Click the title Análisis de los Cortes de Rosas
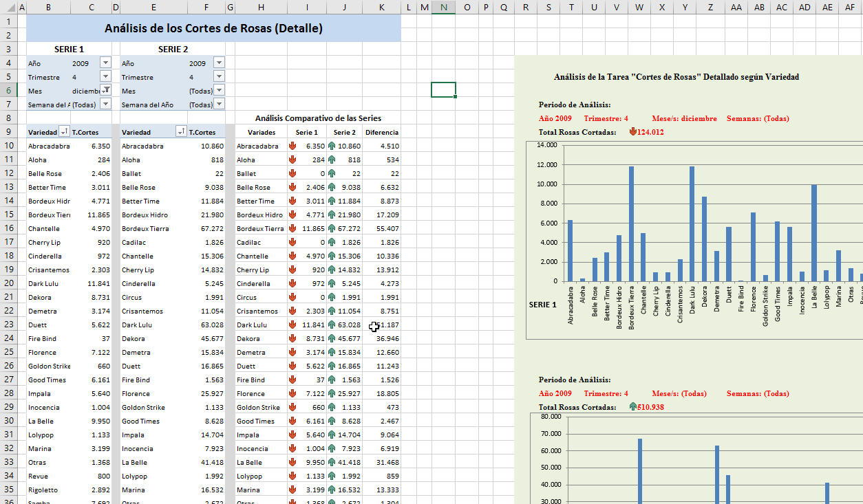This screenshot has width=863, height=504. (213, 29)
